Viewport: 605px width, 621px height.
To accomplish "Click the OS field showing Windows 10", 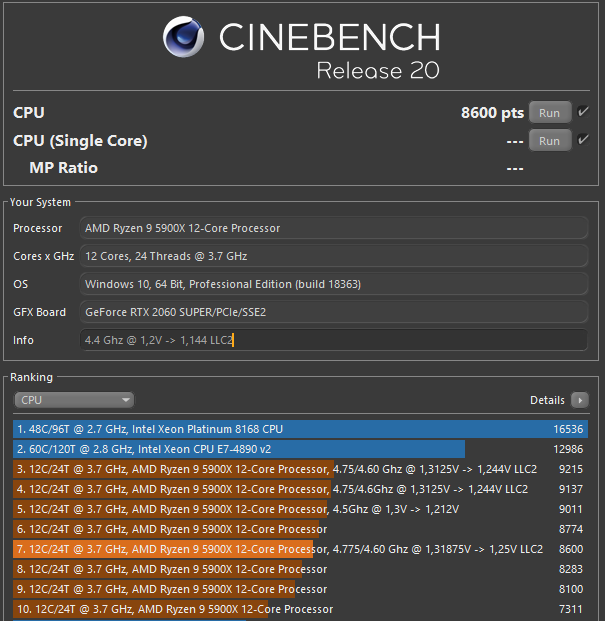I will (333, 284).
